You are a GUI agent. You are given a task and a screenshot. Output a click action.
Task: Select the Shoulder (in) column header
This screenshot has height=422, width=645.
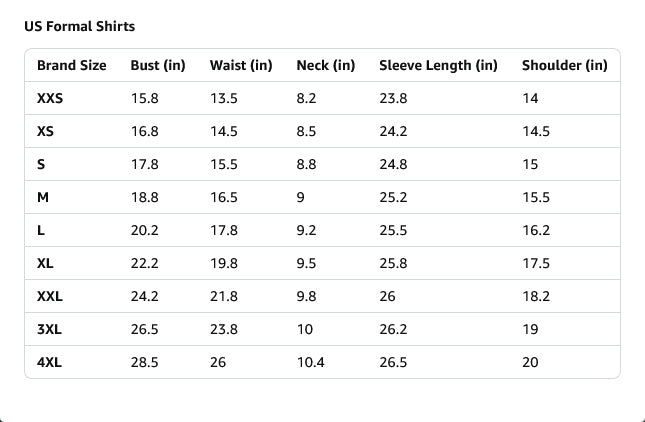point(564,66)
